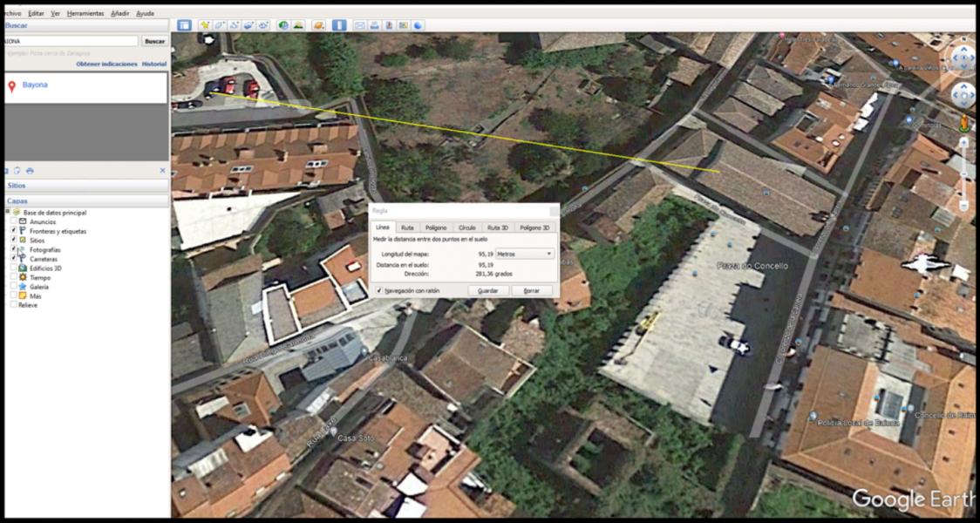Activate the ruler tool in toolbar

click(339, 25)
